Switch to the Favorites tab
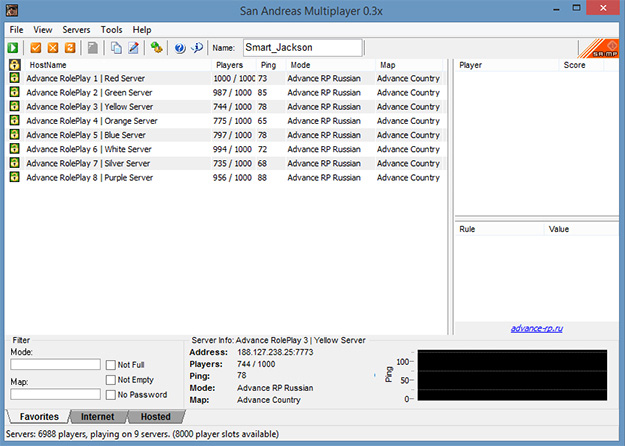The image size is (625, 446). 39,417
